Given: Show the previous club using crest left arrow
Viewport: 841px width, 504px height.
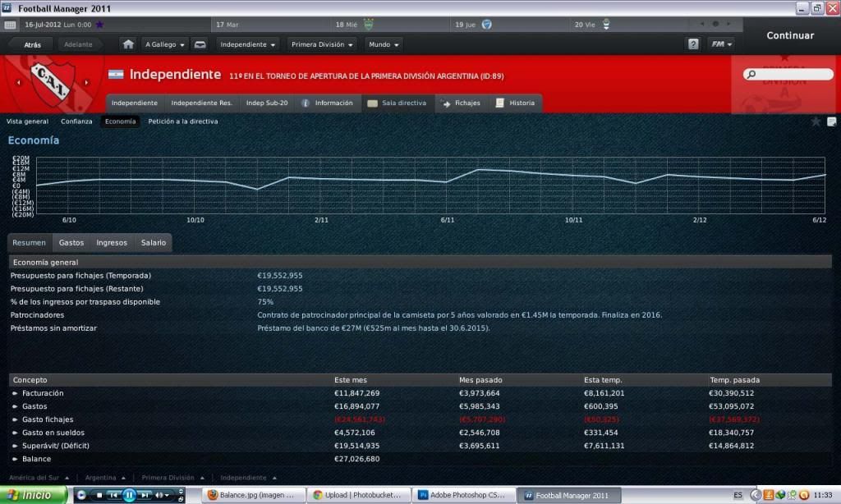Looking at the screenshot, I should (18, 83).
